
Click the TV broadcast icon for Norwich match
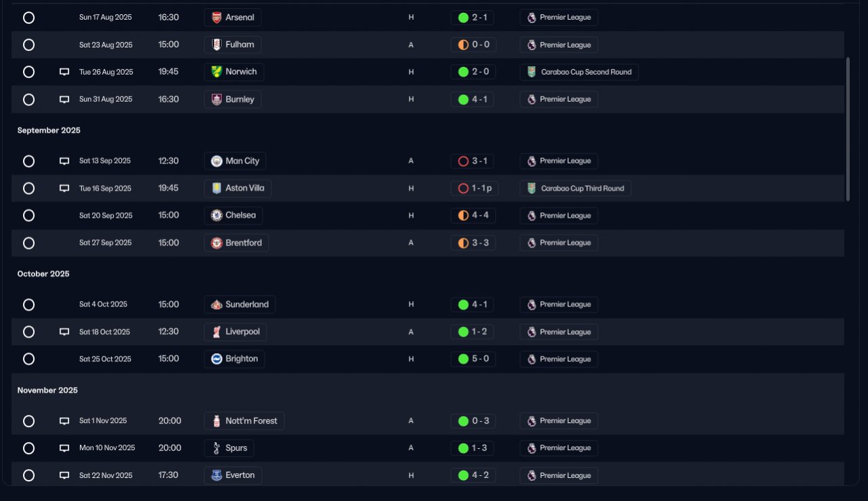64,72
